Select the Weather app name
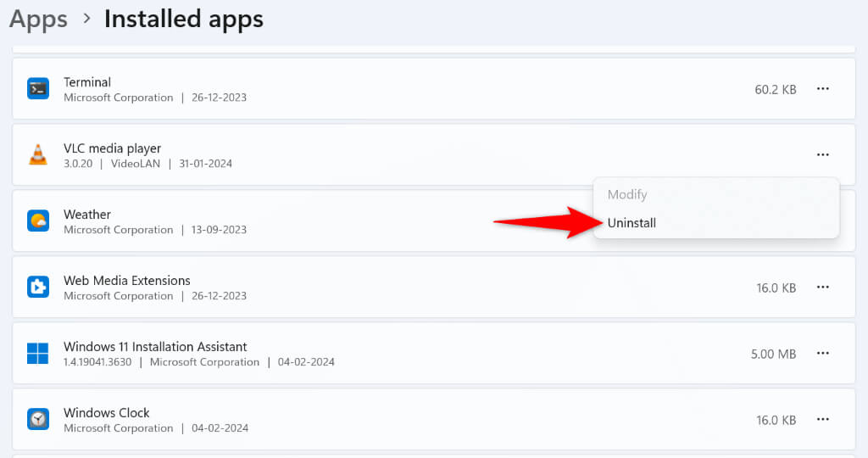This screenshot has width=868, height=458. [x=87, y=215]
